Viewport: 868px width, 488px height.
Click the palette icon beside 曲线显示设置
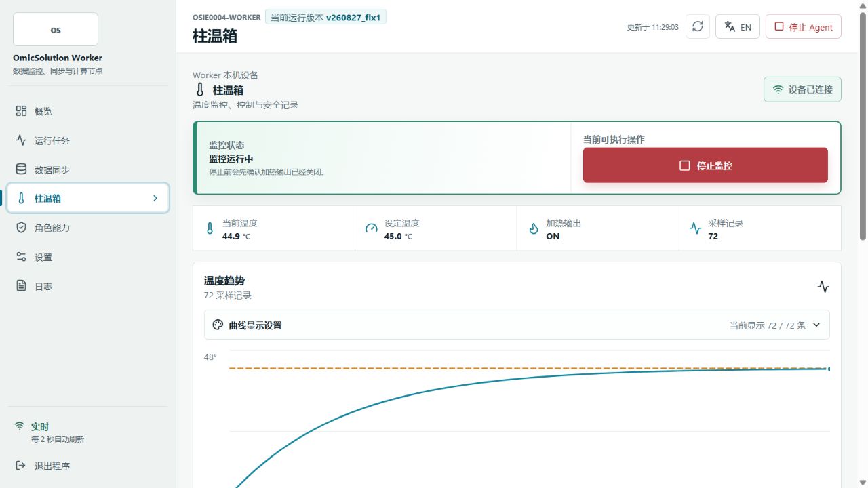coord(218,325)
